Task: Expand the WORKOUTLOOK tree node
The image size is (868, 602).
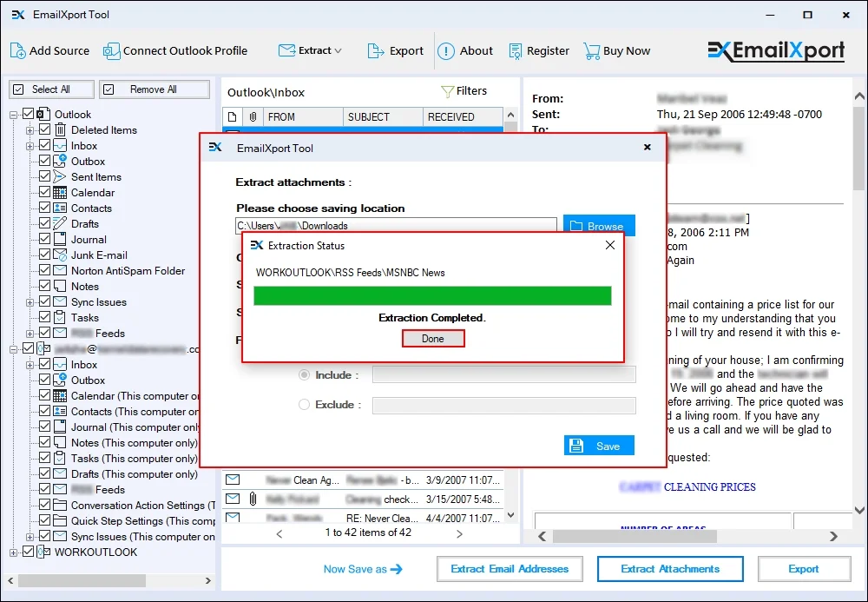Action: (14, 552)
